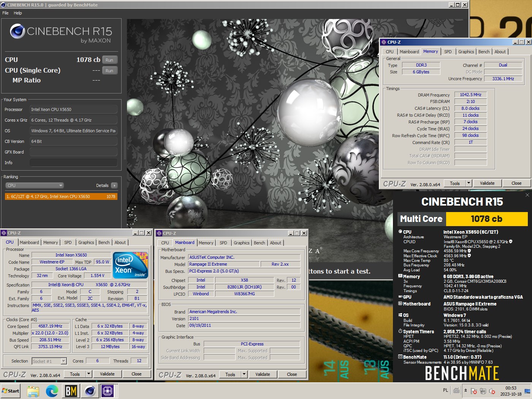532x399 pixels.
Task: Click the Windows logo OS icon in BenchMate panel
Action: pyautogui.click(x=400, y=315)
